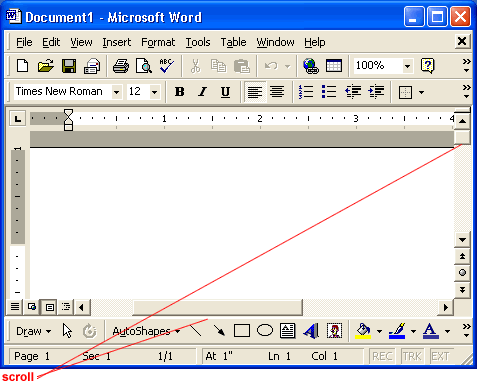Print the document with the printer icon

121,66
